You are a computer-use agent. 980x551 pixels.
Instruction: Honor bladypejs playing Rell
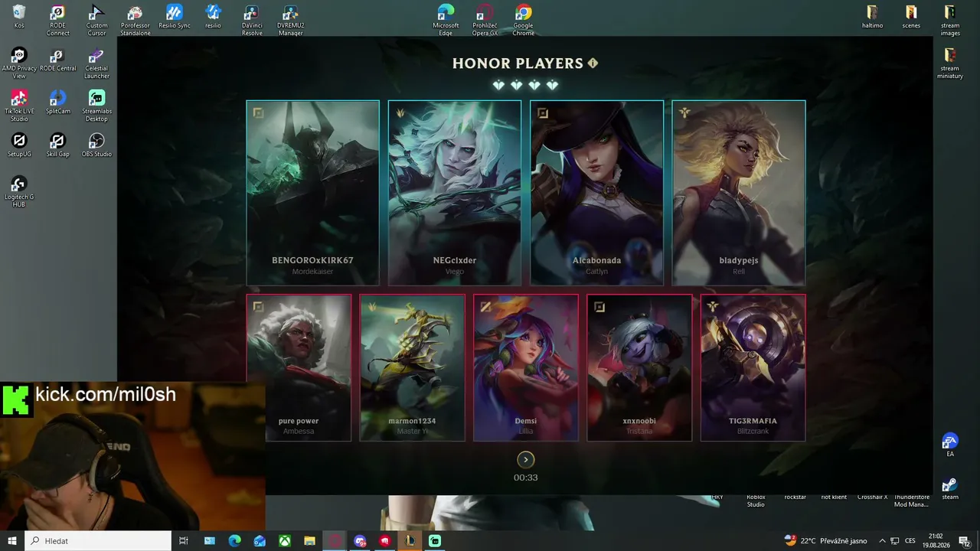tap(739, 193)
